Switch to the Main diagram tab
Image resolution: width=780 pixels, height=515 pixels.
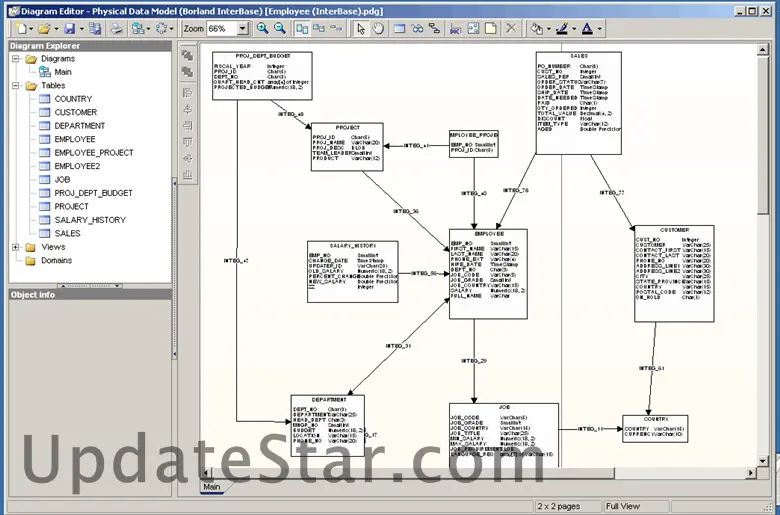[x=211, y=487]
